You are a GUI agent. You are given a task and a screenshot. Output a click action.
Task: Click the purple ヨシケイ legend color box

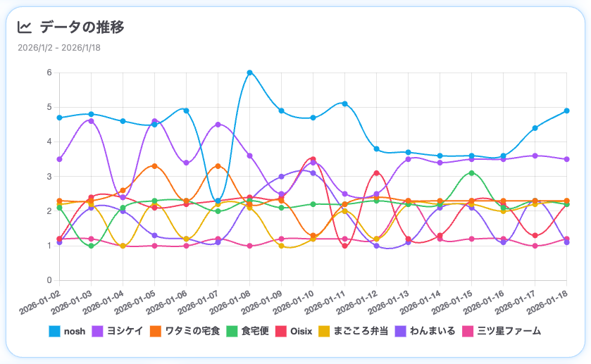(x=98, y=331)
